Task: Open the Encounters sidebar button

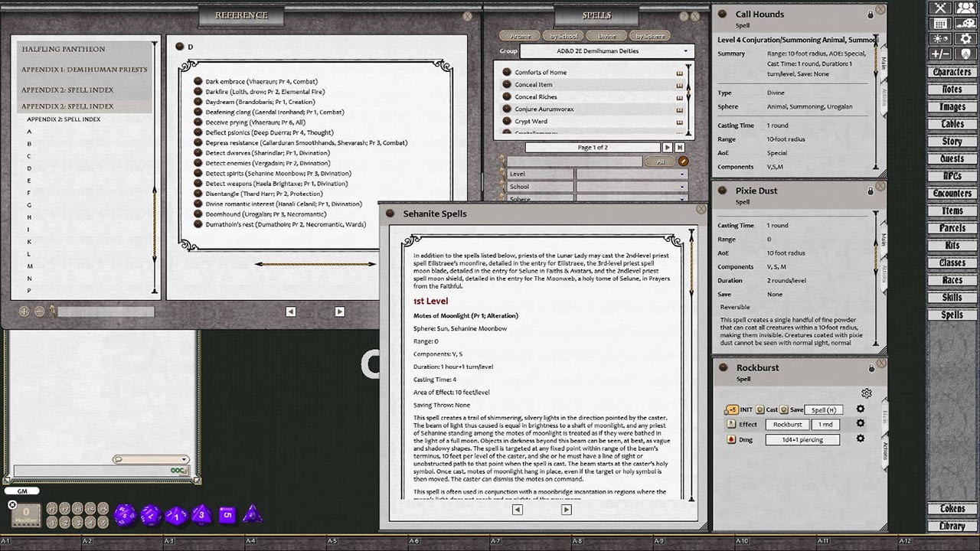Action: pyautogui.click(x=952, y=194)
